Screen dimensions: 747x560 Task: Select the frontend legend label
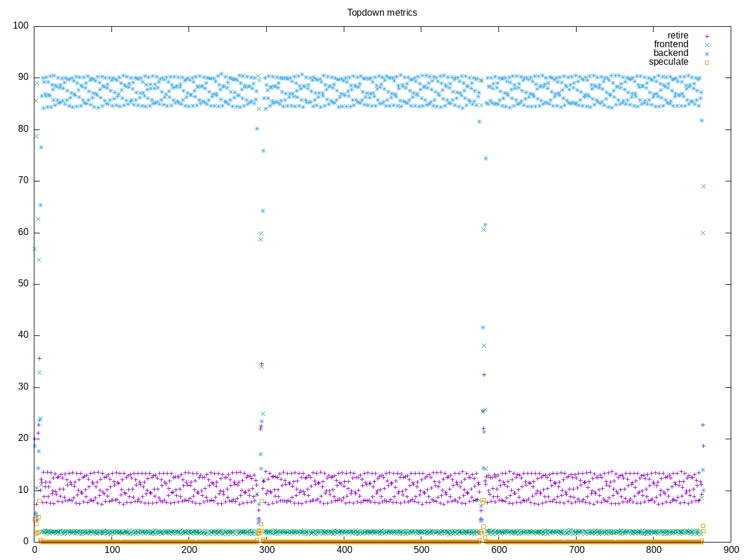point(671,44)
